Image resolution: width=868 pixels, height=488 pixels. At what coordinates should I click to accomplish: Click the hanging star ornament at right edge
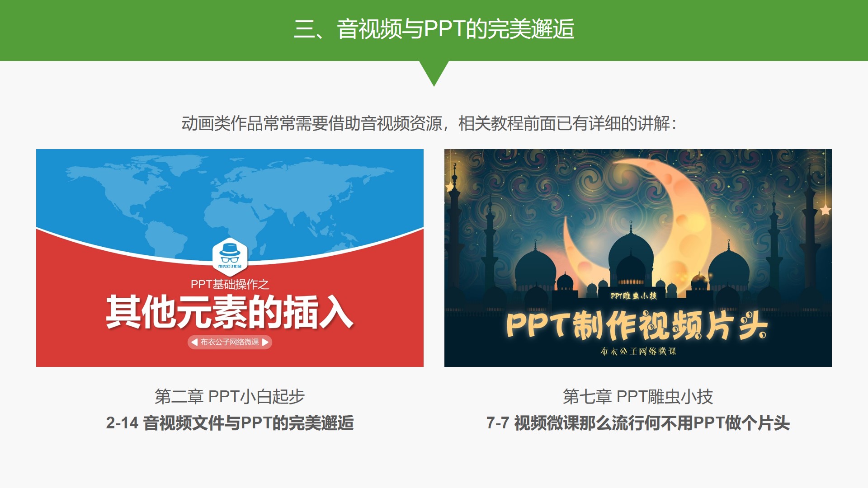click(x=826, y=210)
